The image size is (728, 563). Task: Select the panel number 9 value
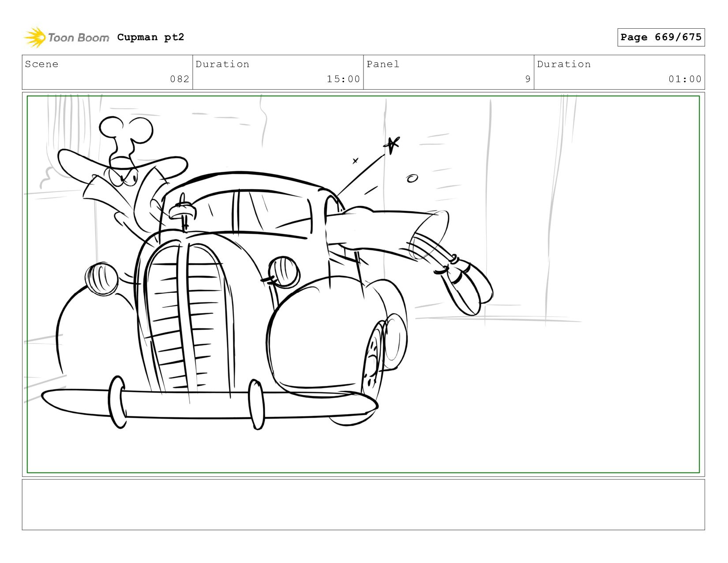point(527,79)
